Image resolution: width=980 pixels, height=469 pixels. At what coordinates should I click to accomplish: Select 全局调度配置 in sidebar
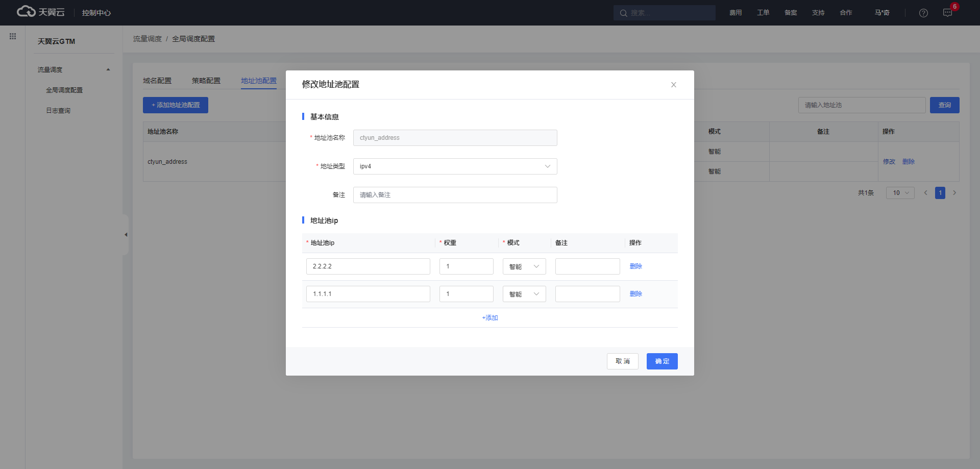click(x=64, y=90)
